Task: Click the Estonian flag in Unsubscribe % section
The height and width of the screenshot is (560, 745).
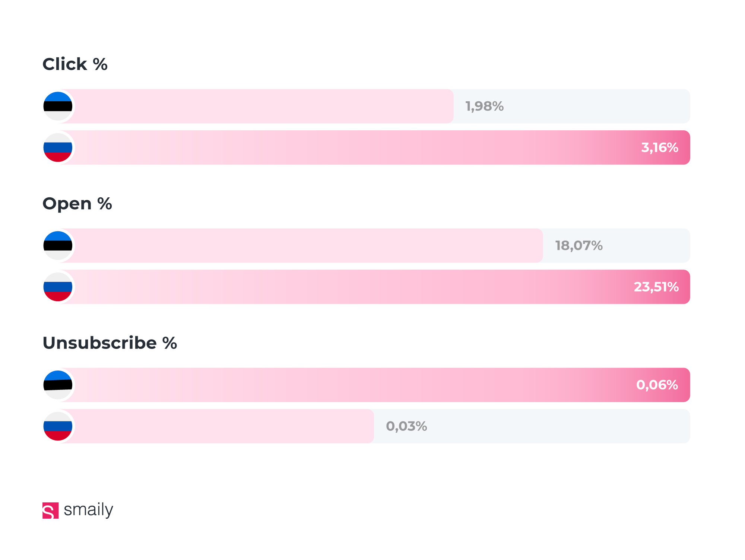Action: tap(58, 385)
